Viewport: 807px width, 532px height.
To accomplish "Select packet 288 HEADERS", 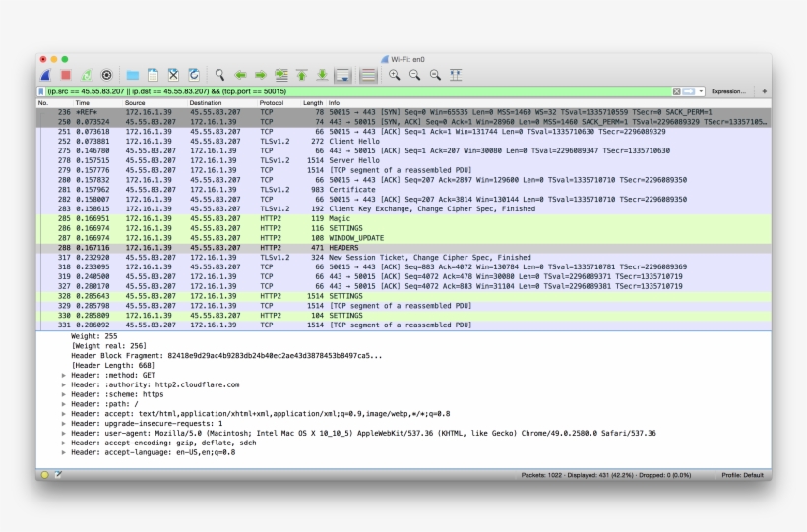I will 403,248.
